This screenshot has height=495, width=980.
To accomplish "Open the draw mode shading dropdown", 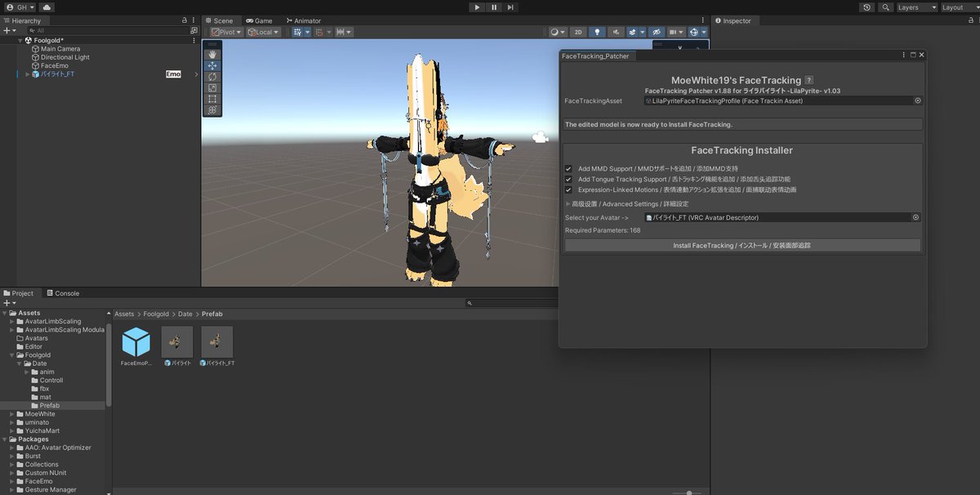I will point(557,32).
